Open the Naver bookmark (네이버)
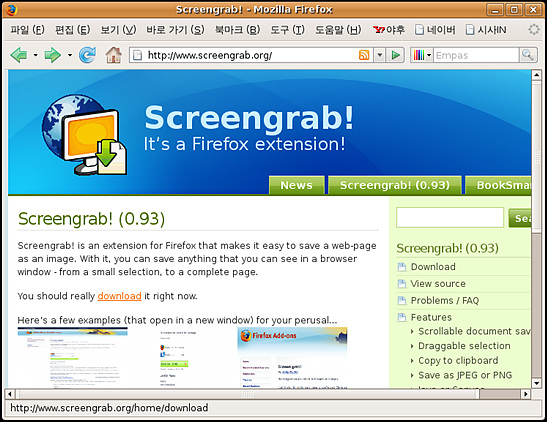Viewport: 547px width, 422px height. (435, 30)
